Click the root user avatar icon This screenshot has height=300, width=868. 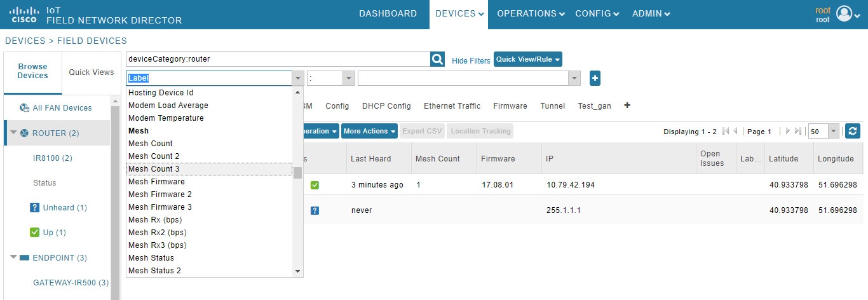[844, 13]
